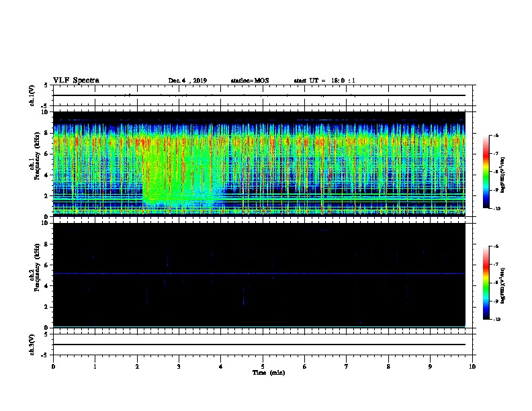Click tick label "5" on the Time axis
This screenshot has height=411, width=532.
tap(263, 367)
